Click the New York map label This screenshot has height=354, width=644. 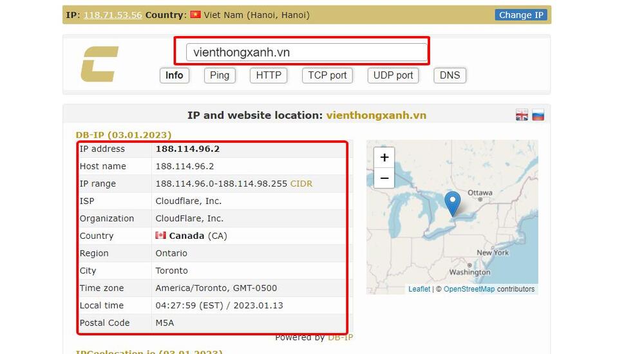(x=493, y=252)
